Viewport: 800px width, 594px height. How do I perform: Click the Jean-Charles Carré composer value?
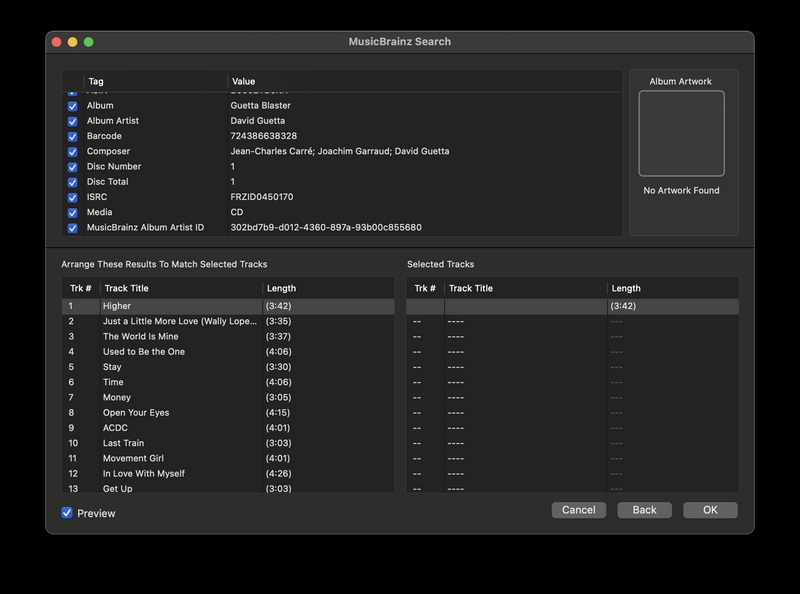(x=340, y=152)
